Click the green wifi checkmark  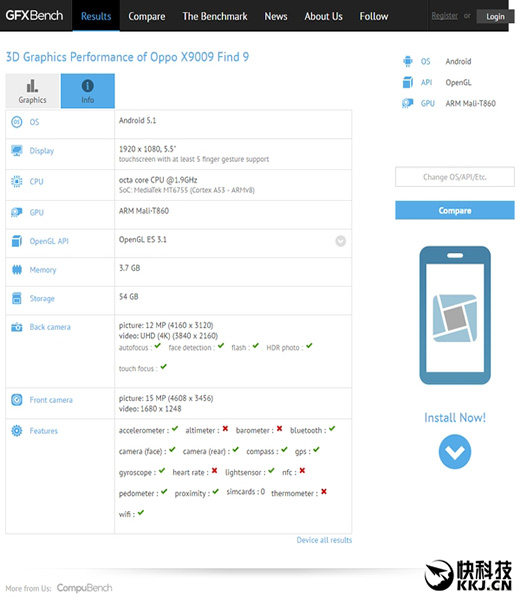pos(141,512)
